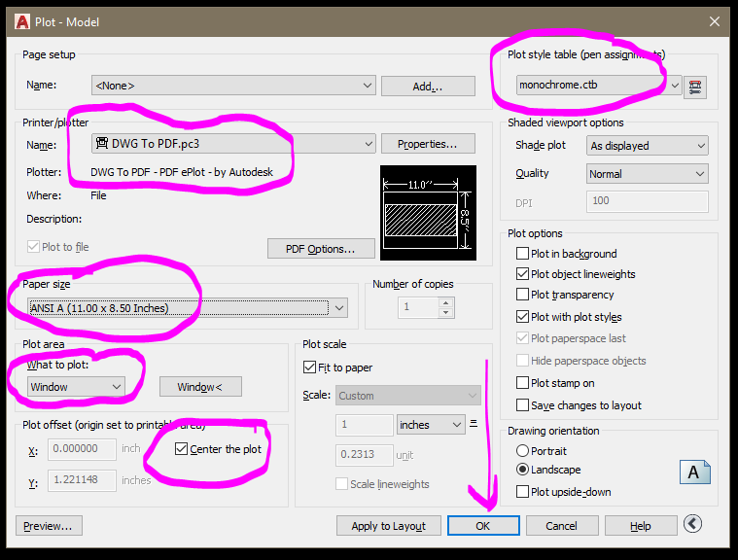The height and width of the screenshot is (560, 738).
Task: Click the landscape orientation A page icon
Action: pos(695,472)
